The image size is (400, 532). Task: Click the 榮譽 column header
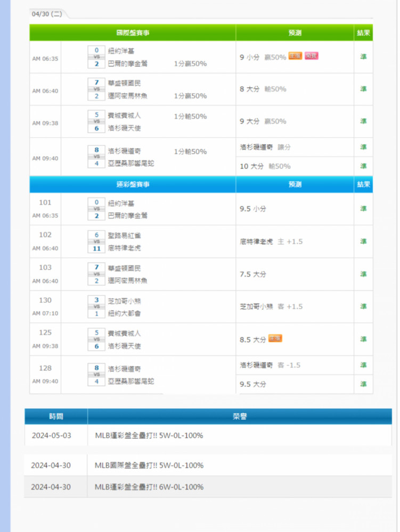pos(240,417)
